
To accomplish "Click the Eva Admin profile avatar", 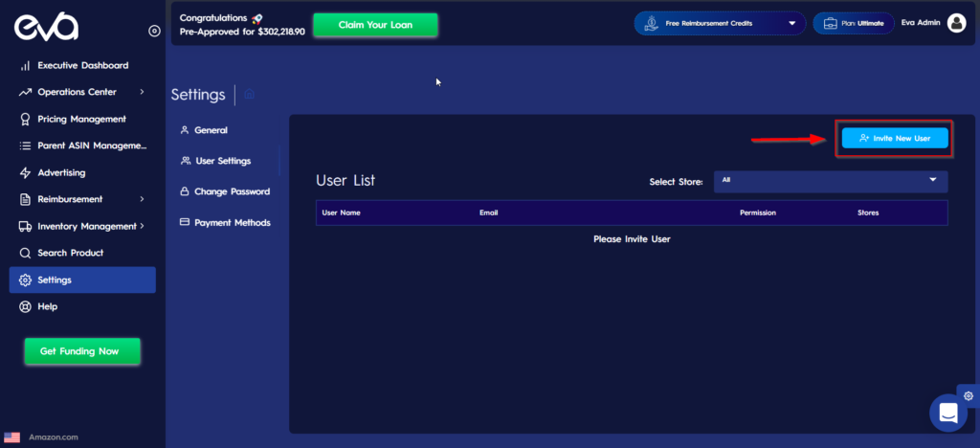I will point(956,23).
